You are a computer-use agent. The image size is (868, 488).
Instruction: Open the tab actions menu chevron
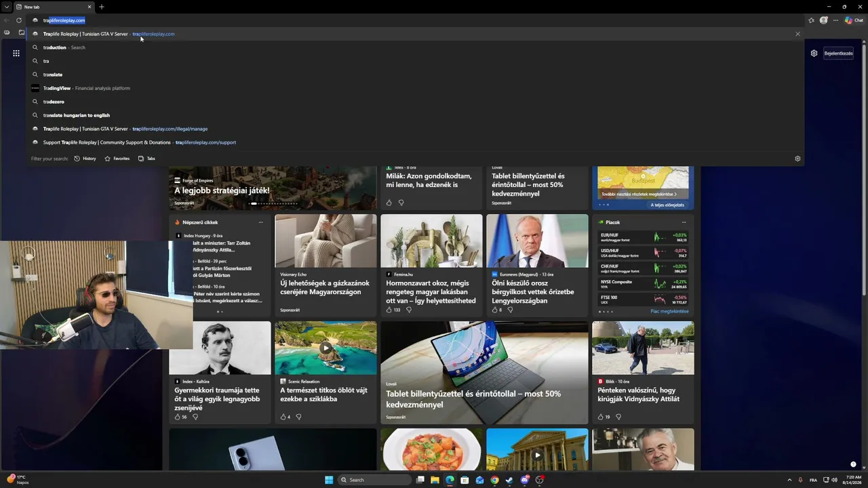(x=5, y=7)
